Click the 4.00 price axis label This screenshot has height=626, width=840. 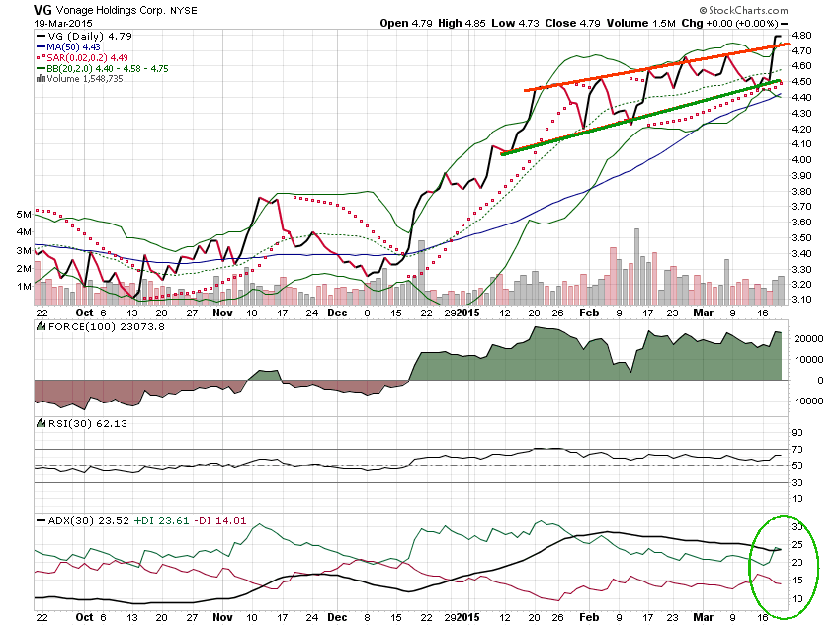tap(800, 160)
